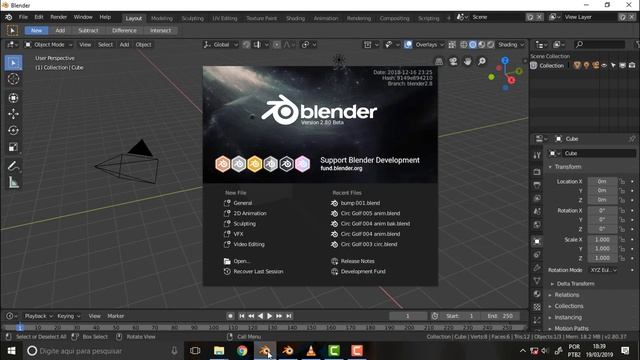Open the Overlays dropdown arrow
The height and width of the screenshot is (360, 640).
pyautogui.click(x=442, y=44)
